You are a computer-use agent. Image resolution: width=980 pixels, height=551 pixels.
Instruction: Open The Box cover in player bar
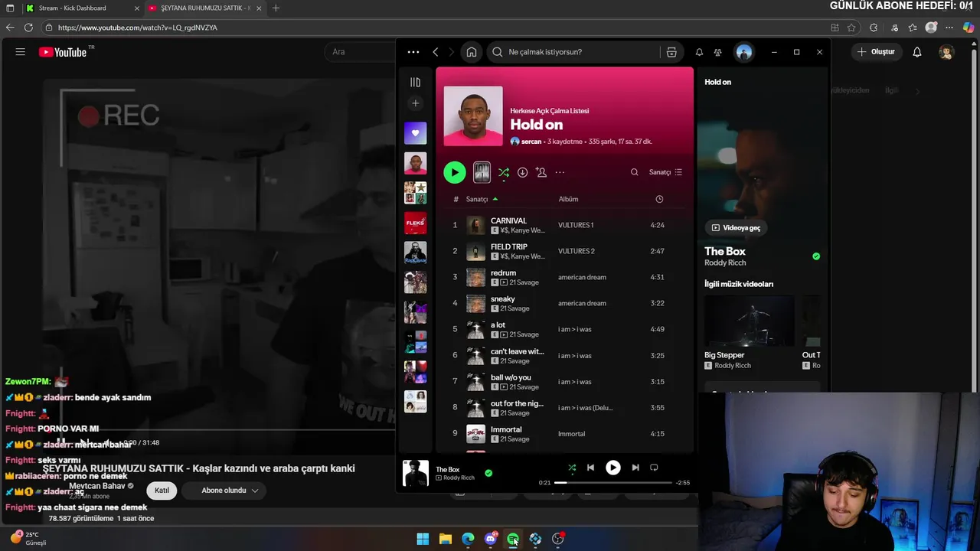[416, 473]
